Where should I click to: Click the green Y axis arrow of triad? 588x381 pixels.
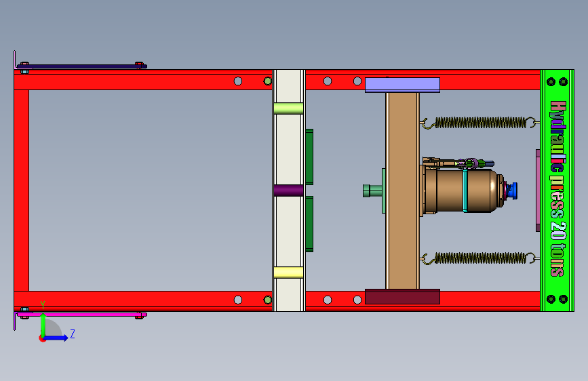[43, 324]
